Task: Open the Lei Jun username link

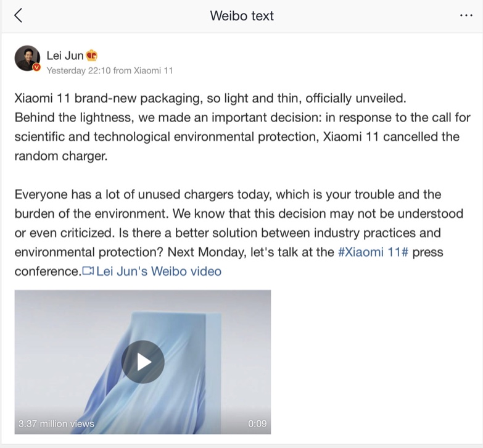Action: coord(65,56)
